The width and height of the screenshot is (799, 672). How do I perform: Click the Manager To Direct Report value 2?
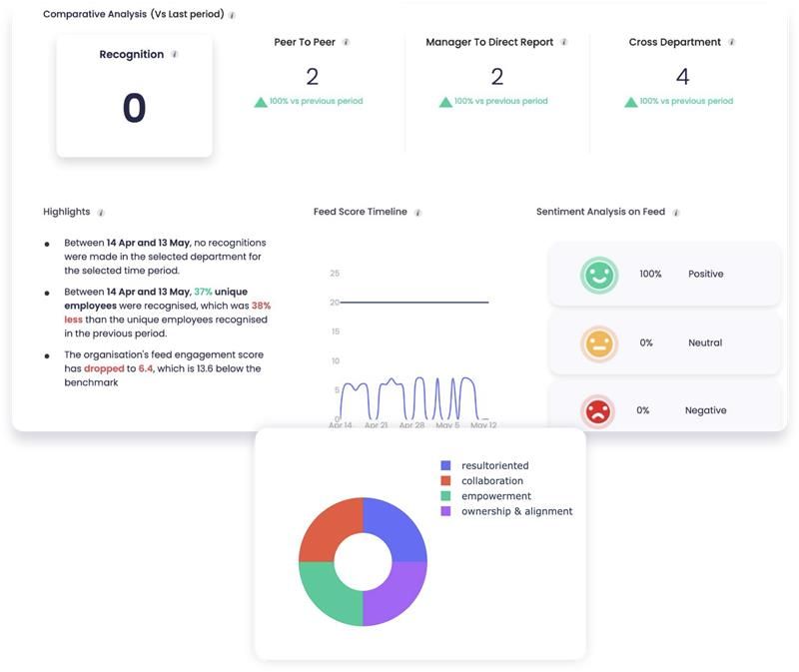[497, 77]
